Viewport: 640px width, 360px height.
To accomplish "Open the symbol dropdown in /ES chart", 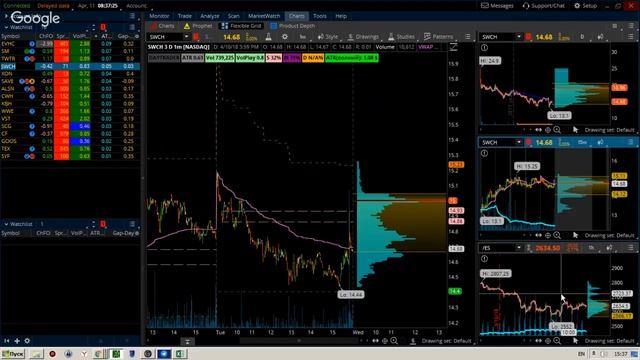I will click(519, 247).
